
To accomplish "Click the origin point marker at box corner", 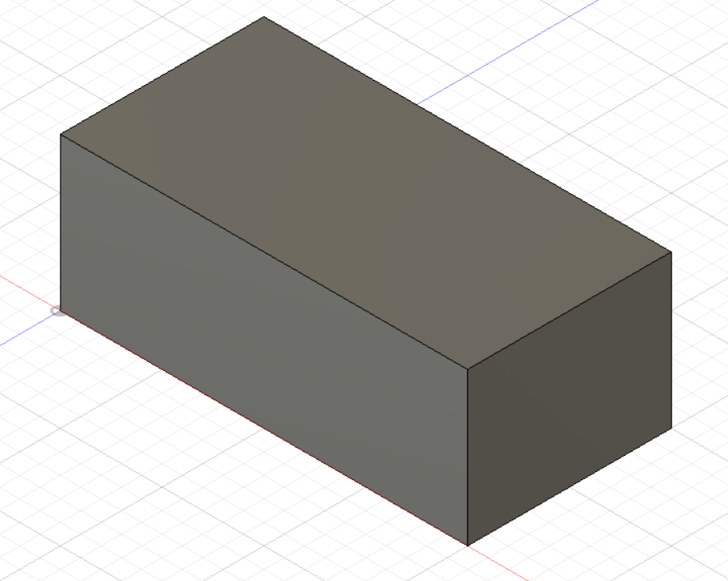I will 57,311.
